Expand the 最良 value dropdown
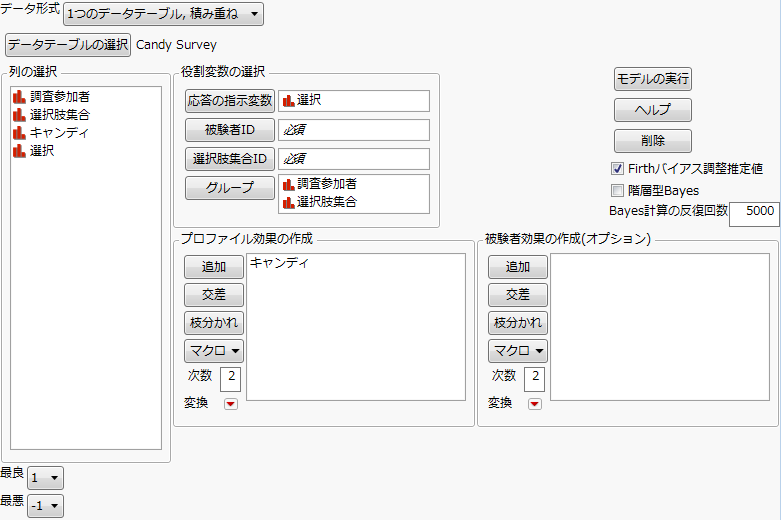This screenshot has width=781, height=520. [45, 478]
